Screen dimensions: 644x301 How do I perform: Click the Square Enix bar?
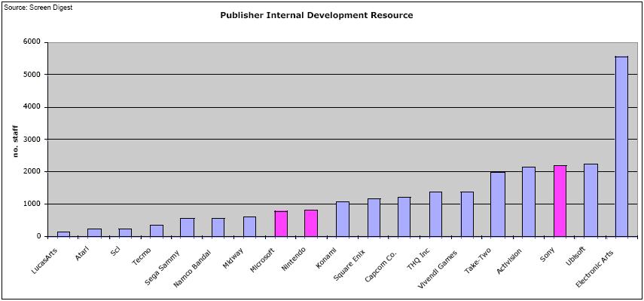coord(374,217)
